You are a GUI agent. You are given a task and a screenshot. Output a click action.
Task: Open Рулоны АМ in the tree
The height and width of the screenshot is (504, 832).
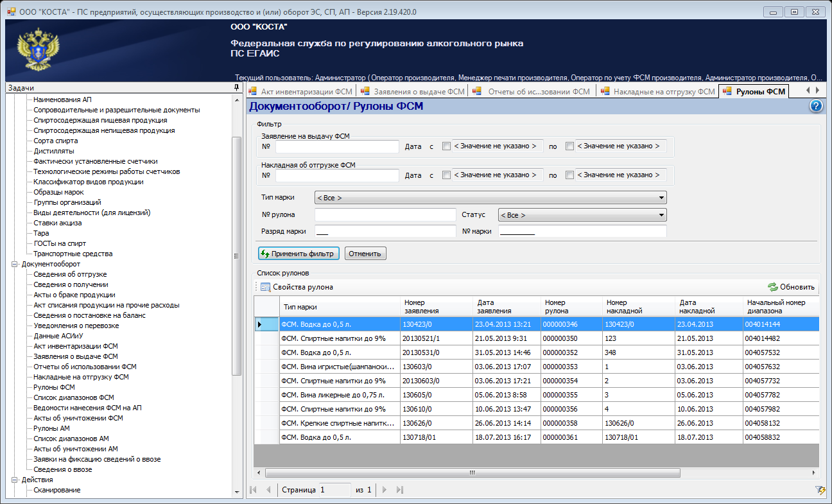(x=52, y=428)
